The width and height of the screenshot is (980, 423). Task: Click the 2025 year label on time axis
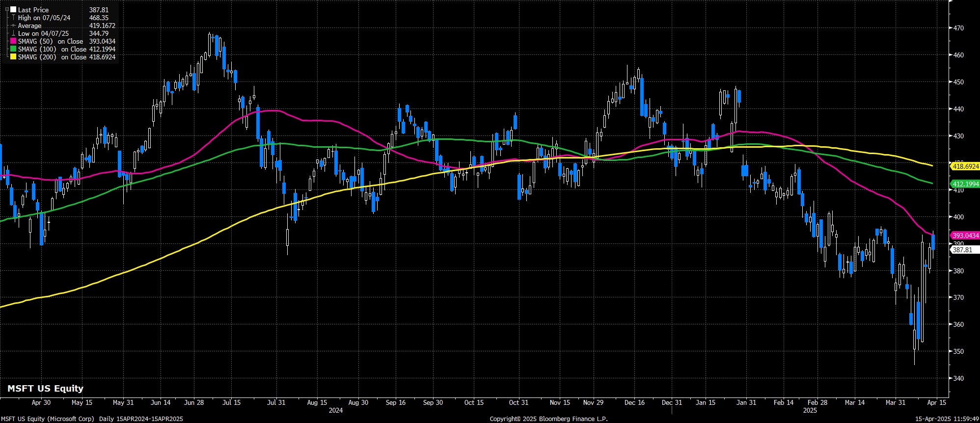811,410
